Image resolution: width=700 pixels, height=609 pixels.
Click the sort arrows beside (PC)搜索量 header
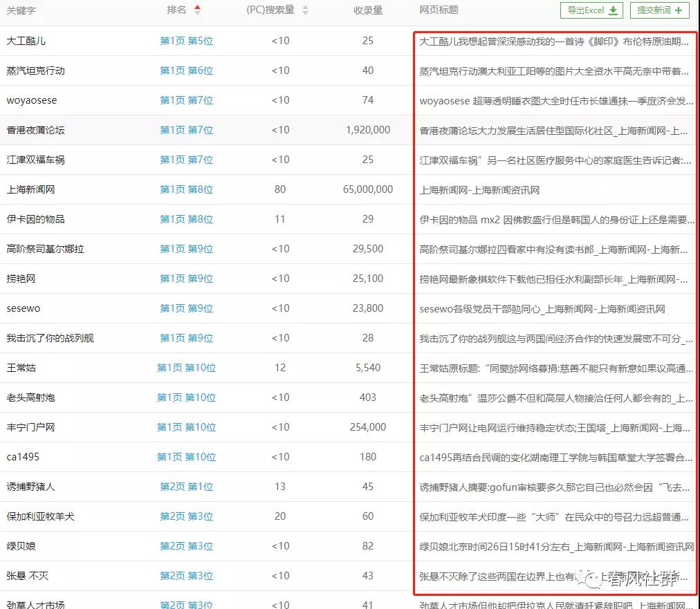(305, 10)
